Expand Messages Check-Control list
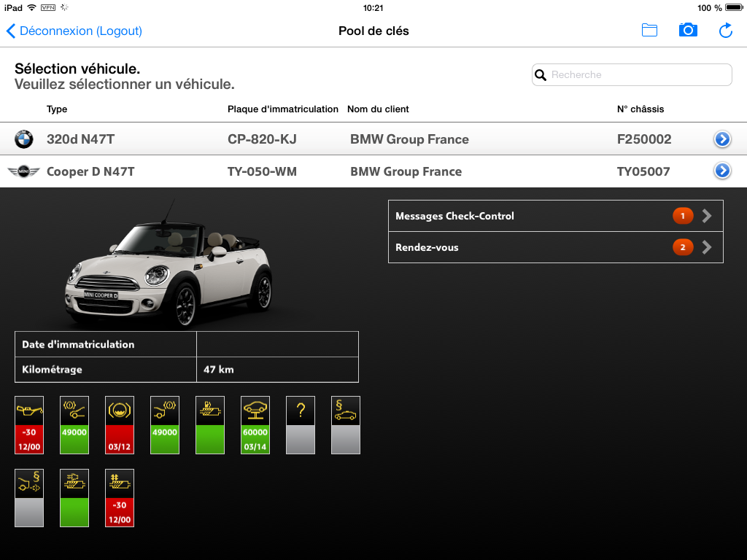 [x=555, y=216]
